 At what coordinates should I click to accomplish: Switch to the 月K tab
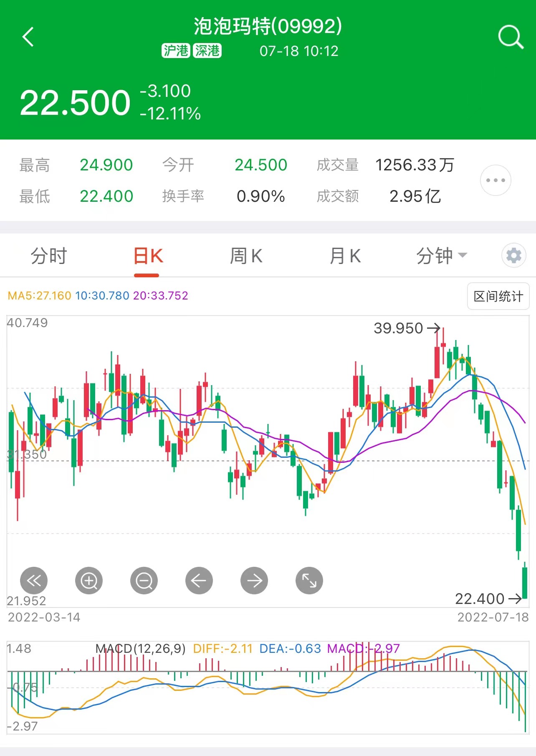(x=345, y=256)
